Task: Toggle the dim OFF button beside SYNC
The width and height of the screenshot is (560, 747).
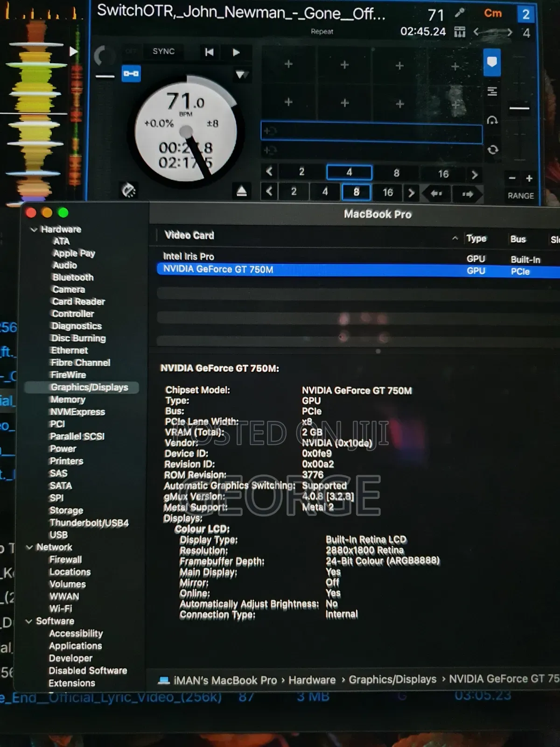Action: pos(131,51)
